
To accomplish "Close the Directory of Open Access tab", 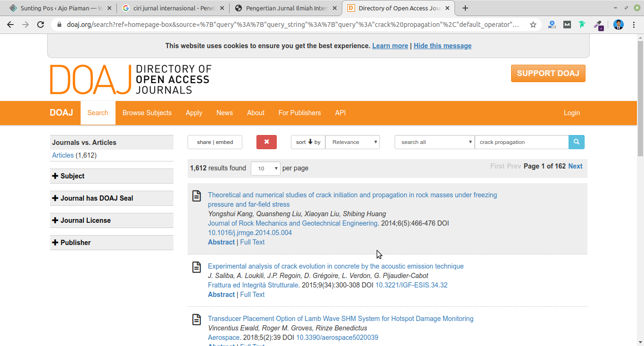I will point(447,8).
